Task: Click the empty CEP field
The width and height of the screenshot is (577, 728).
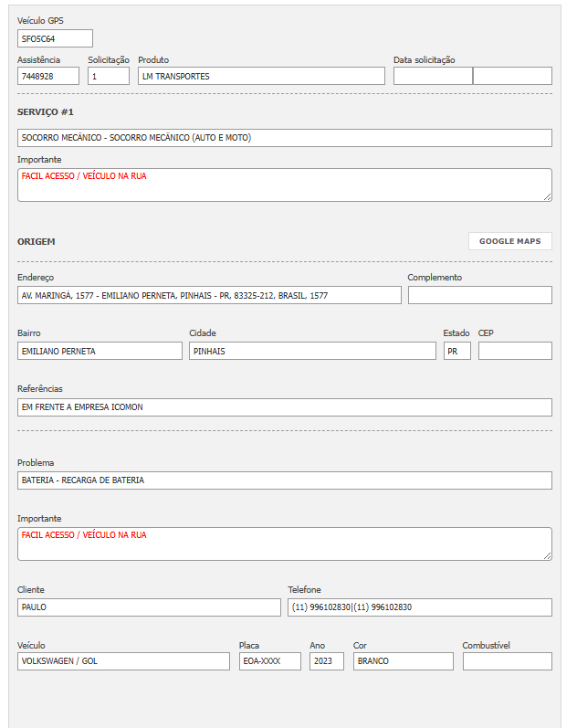Action: coord(515,351)
